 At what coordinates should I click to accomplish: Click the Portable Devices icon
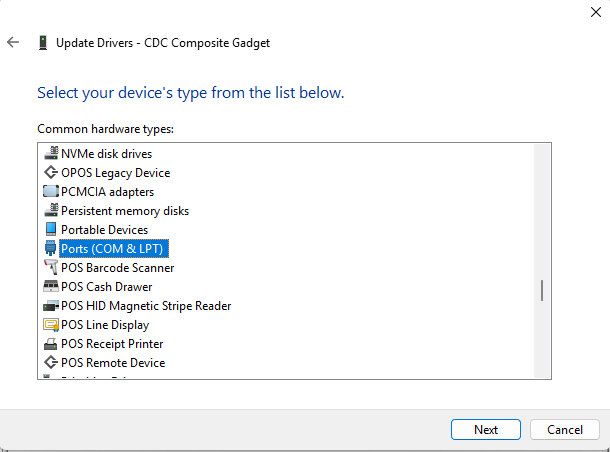51,230
